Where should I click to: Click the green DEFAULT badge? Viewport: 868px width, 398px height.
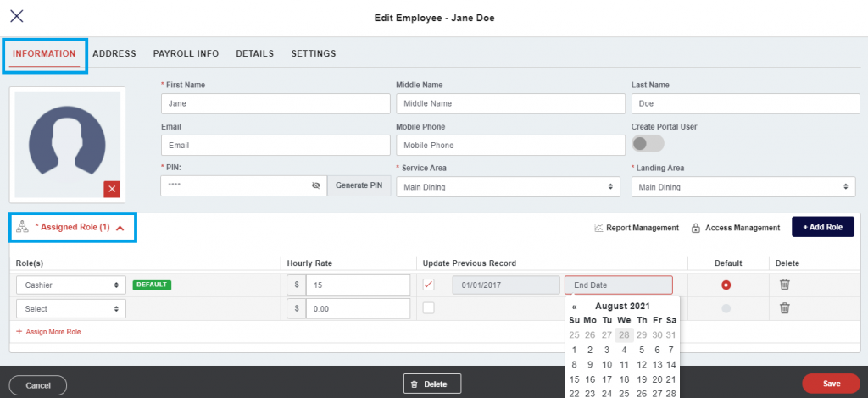[153, 285]
